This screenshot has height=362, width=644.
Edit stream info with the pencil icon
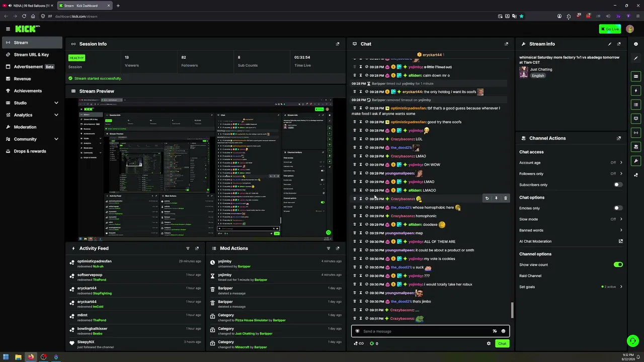[610, 44]
